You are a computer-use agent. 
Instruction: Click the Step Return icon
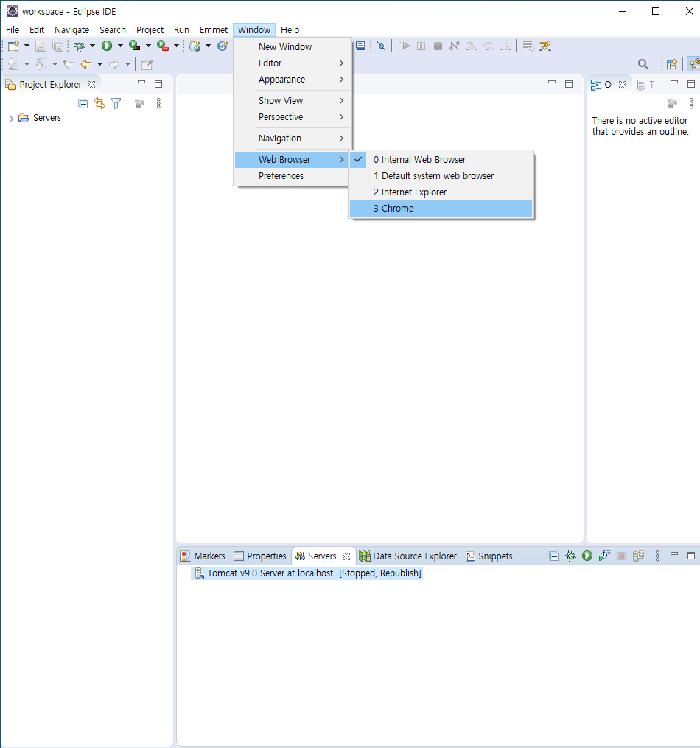tap(506, 46)
